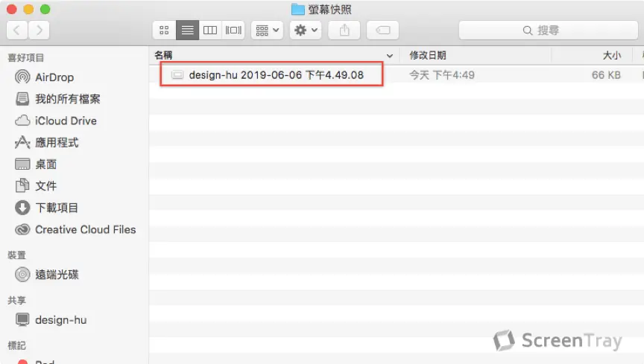This screenshot has width=644, height=364.
Task: Click the 螢幕快照 window title text
Action: pos(329,10)
